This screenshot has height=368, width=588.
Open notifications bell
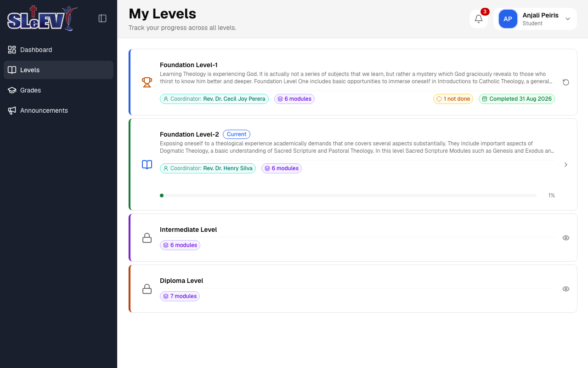(x=479, y=19)
